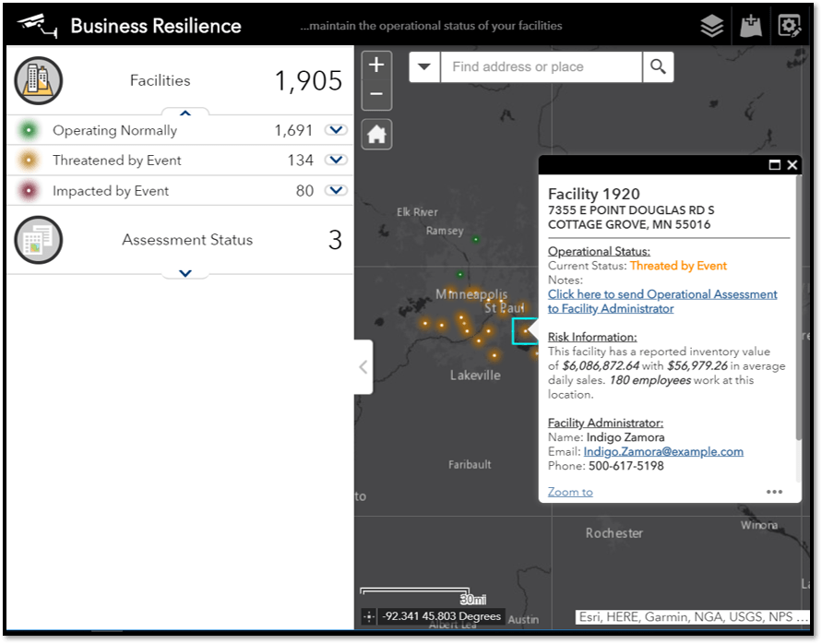Open the popup's three-dot actions menu
The height and width of the screenshot is (644, 822).
point(775,492)
